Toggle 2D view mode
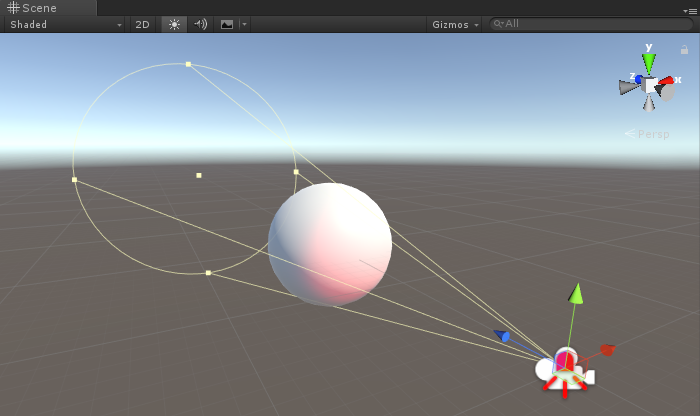The width and height of the screenshot is (700, 416). pos(142,25)
